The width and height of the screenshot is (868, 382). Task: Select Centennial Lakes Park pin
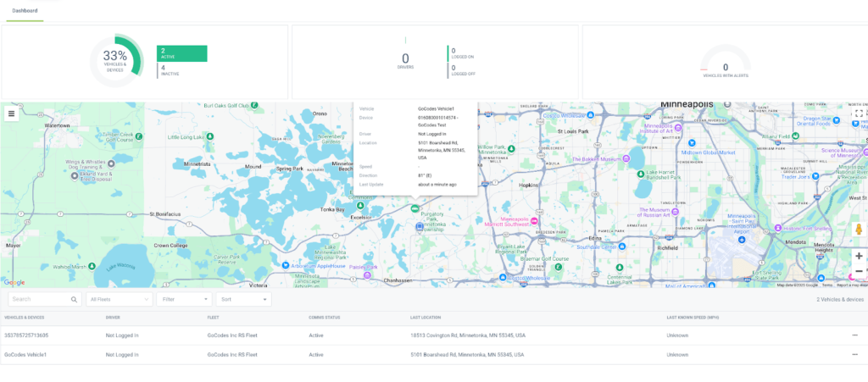pos(620,268)
